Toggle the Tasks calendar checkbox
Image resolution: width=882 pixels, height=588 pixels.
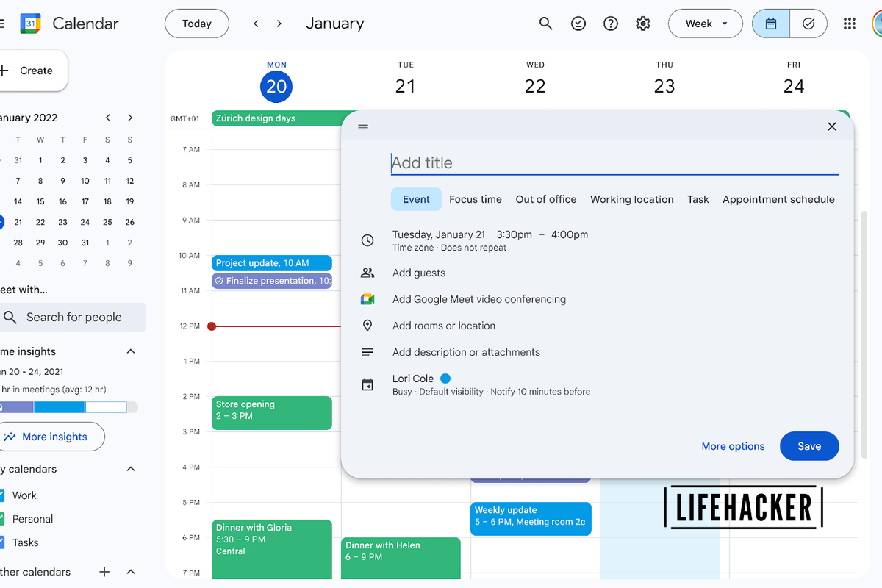[1, 542]
